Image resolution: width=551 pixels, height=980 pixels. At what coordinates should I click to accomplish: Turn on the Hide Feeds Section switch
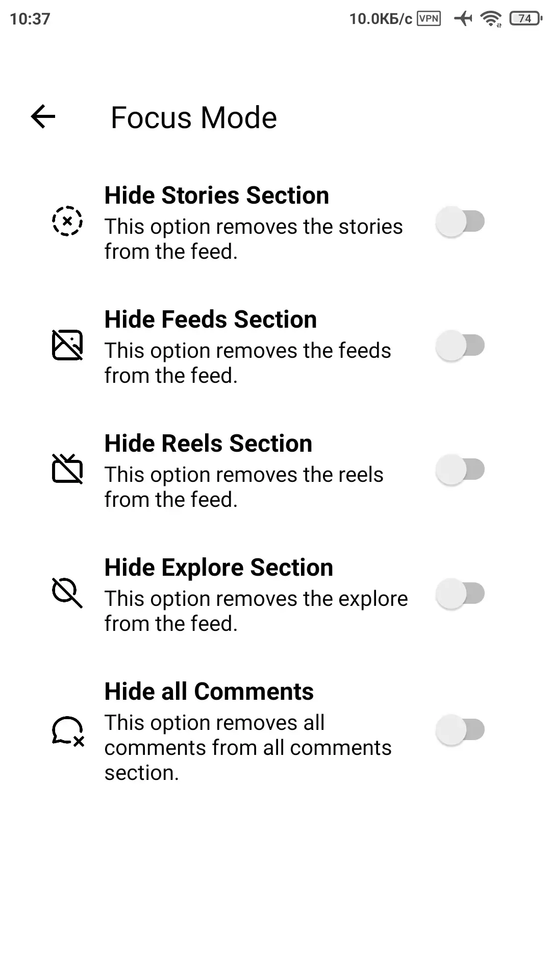click(x=460, y=346)
